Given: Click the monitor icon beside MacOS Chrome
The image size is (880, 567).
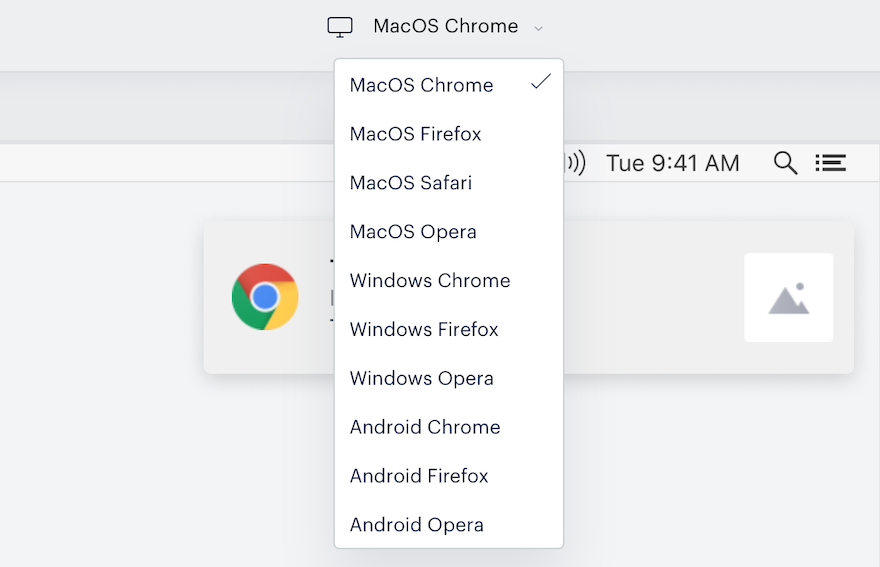Looking at the screenshot, I should [x=340, y=27].
